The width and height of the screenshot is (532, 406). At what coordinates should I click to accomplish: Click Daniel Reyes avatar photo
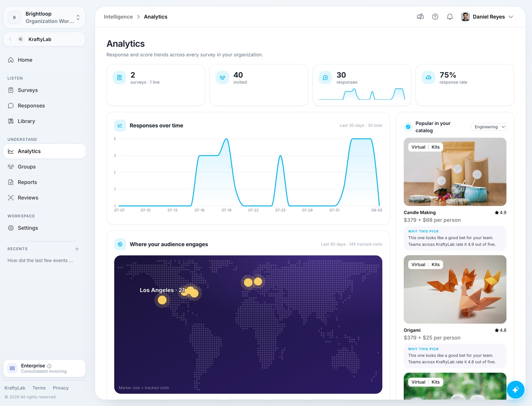[x=465, y=17]
